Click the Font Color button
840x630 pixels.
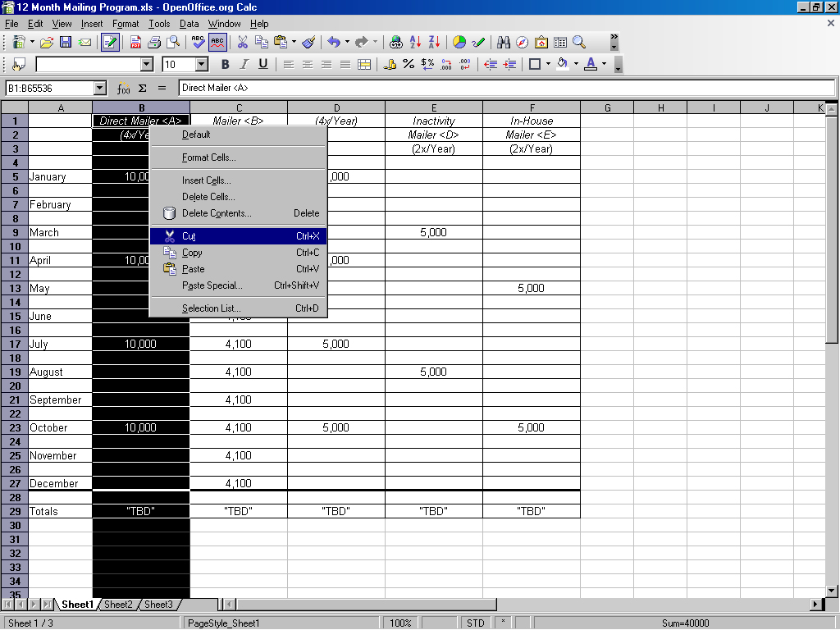click(591, 64)
